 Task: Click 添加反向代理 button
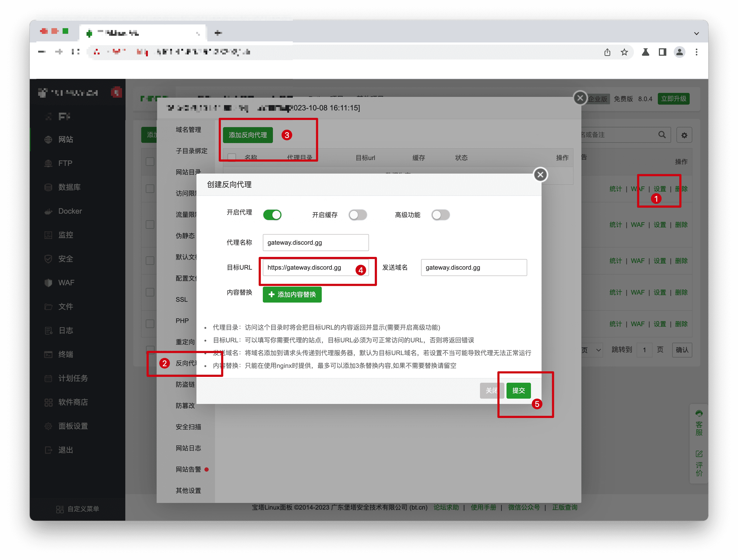coord(248,135)
